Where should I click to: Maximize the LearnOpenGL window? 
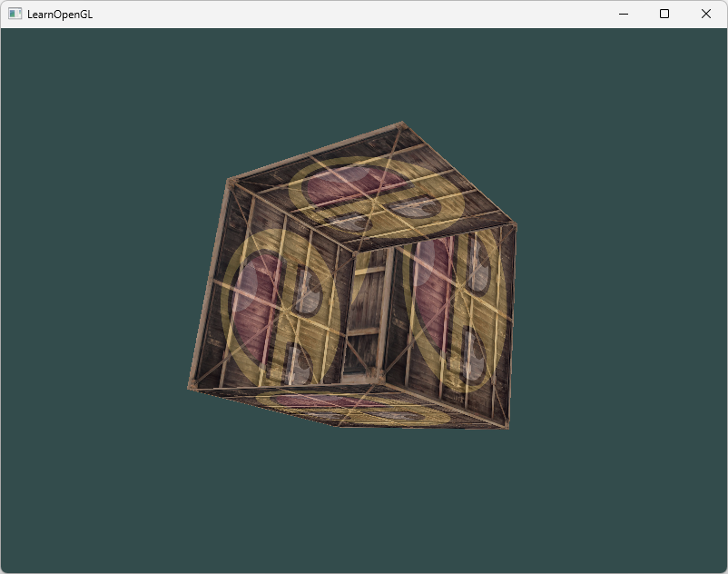coord(664,14)
